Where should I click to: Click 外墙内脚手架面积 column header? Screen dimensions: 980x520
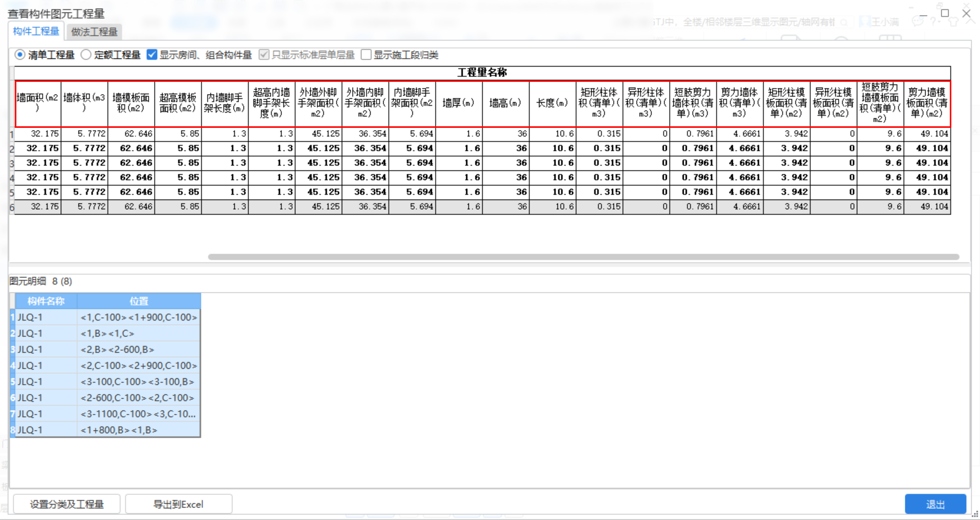coord(365,103)
